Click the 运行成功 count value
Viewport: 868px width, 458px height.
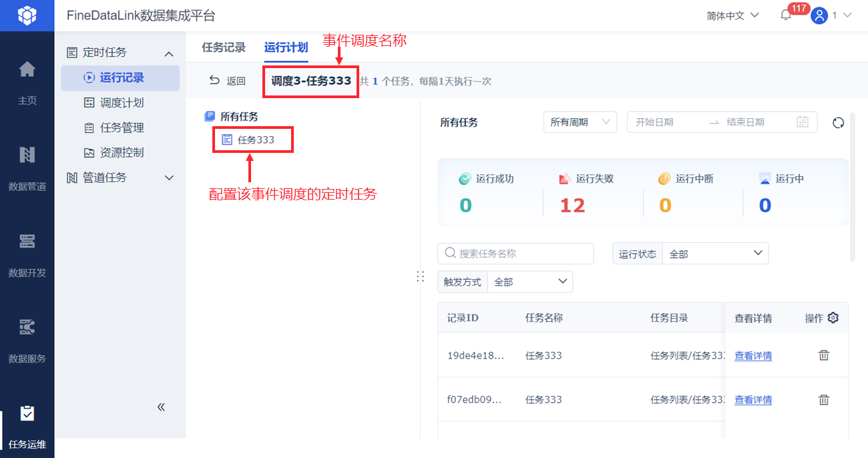pyautogui.click(x=465, y=205)
